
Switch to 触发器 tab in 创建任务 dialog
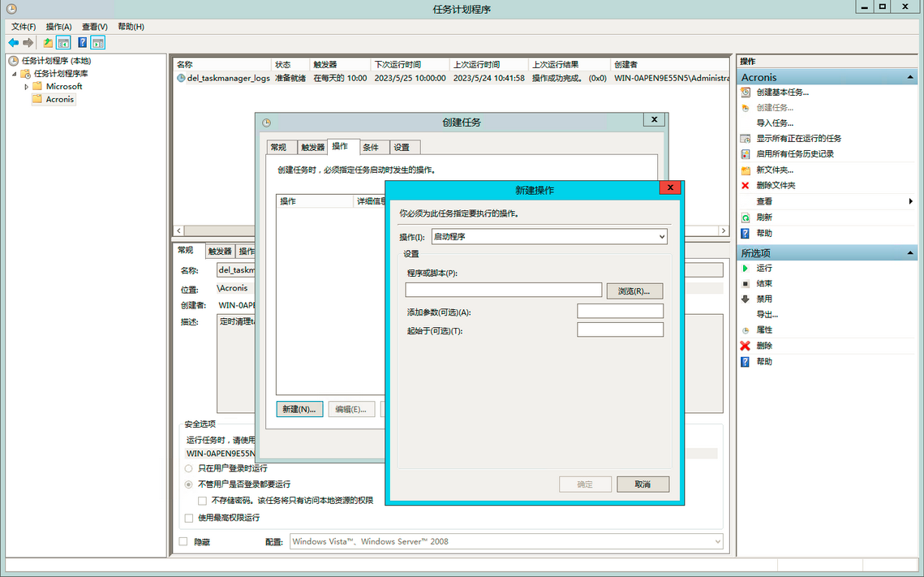[x=312, y=148]
